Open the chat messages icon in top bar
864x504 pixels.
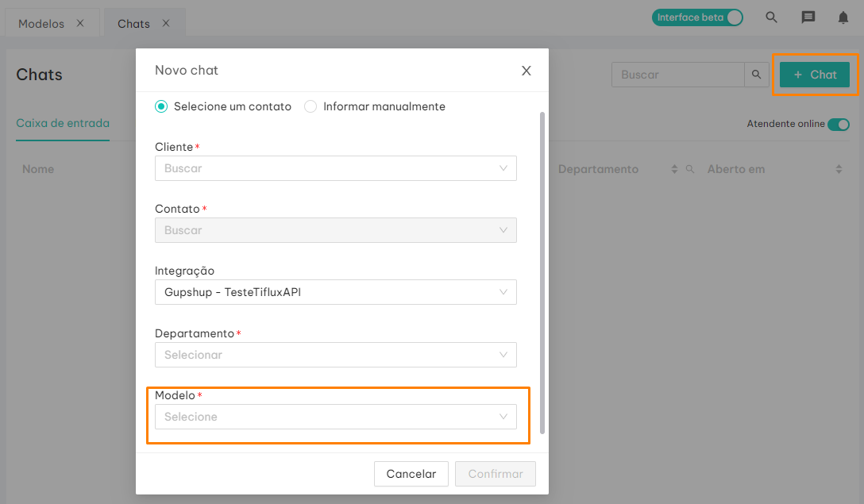[808, 17]
